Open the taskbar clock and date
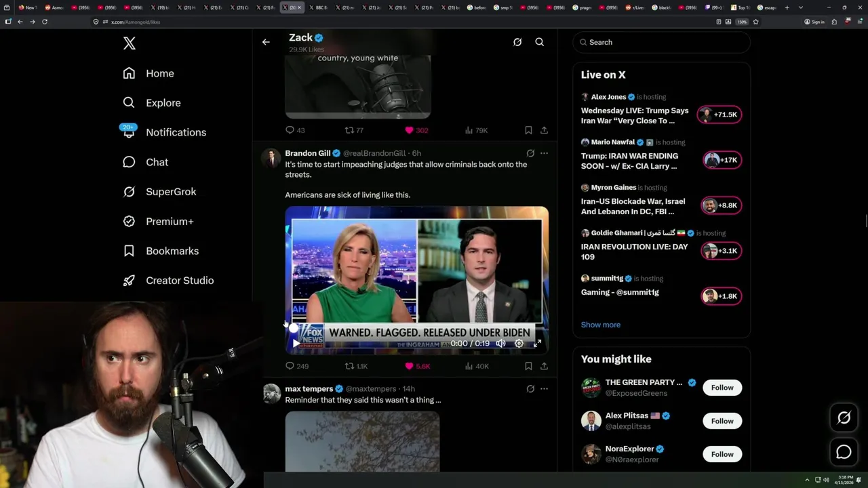The image size is (868, 488). click(x=844, y=480)
